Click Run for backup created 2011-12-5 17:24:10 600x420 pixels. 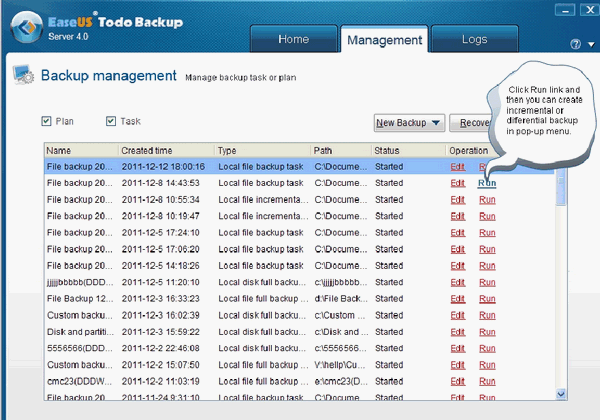pos(487,233)
